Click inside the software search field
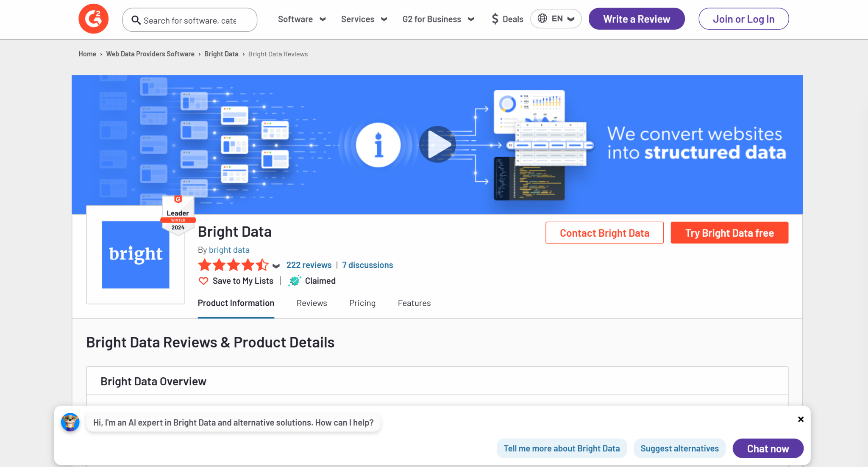Image resolution: width=868 pixels, height=467 pixels. pyautogui.click(x=195, y=20)
